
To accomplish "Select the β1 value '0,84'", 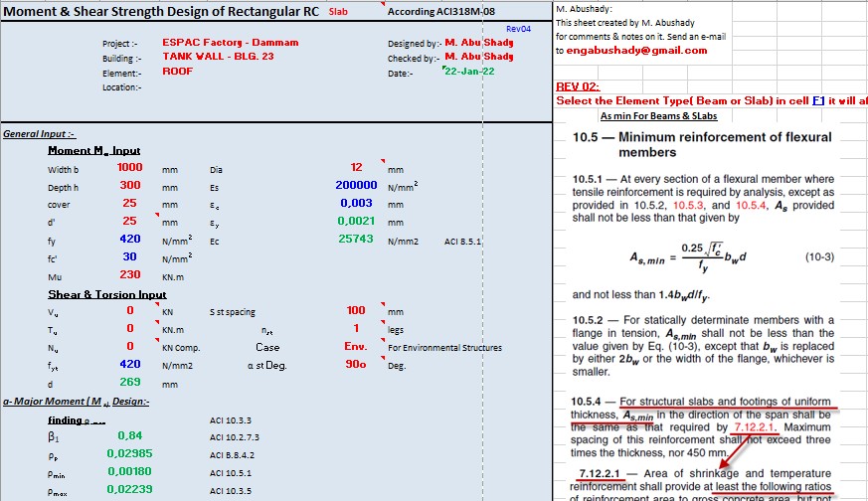I will pyautogui.click(x=129, y=435).
